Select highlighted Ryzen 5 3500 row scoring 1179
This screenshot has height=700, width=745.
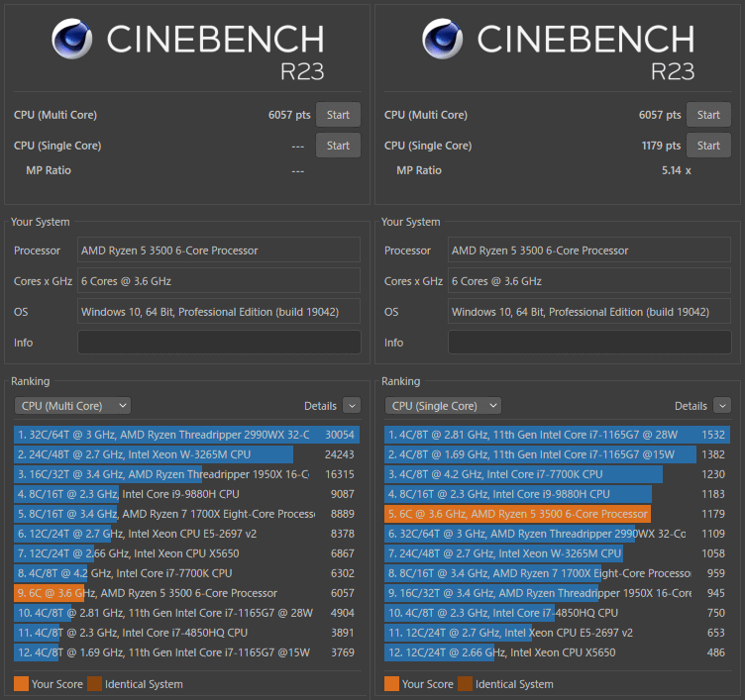(558, 514)
